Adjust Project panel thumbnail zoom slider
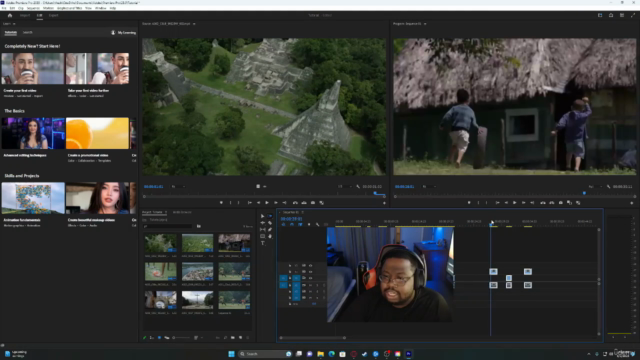640x360 pixels. tap(182, 338)
